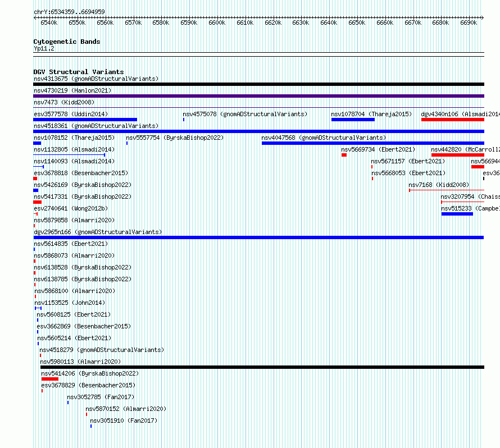Click nsv1078704 (Thareja2015) label

[x=371, y=114]
